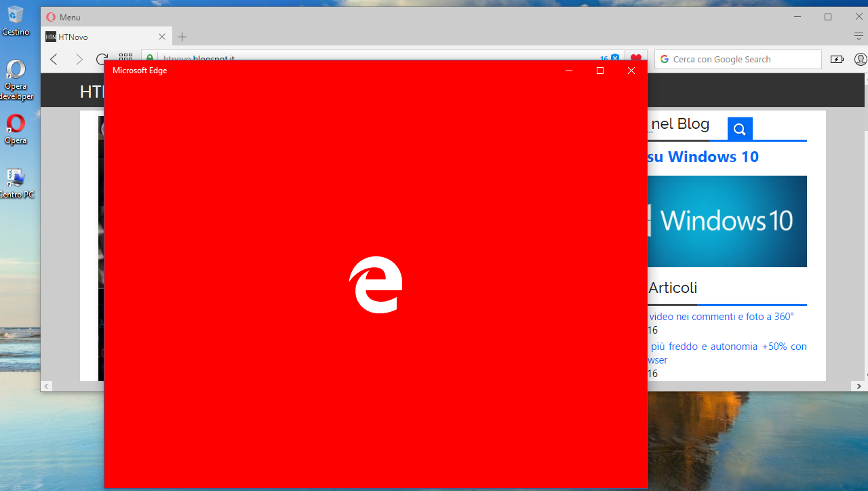Minimize the Microsoft Edge window
868x491 pixels.
(569, 71)
